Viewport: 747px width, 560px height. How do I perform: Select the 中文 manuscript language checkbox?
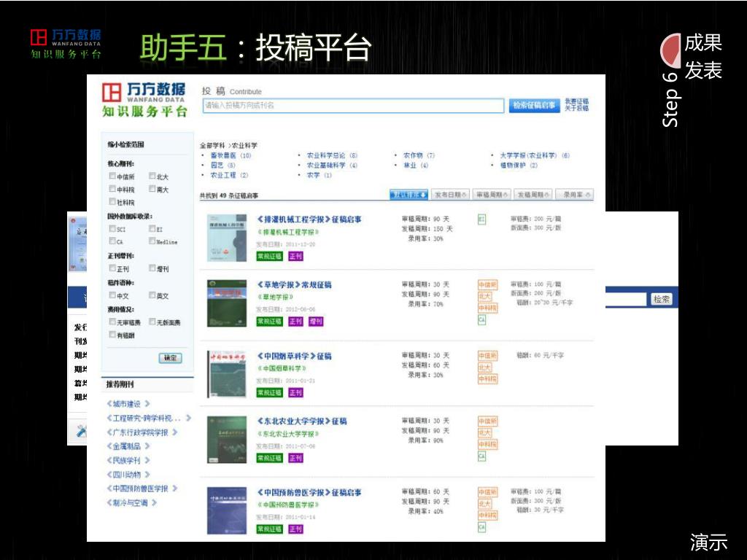click(112, 295)
